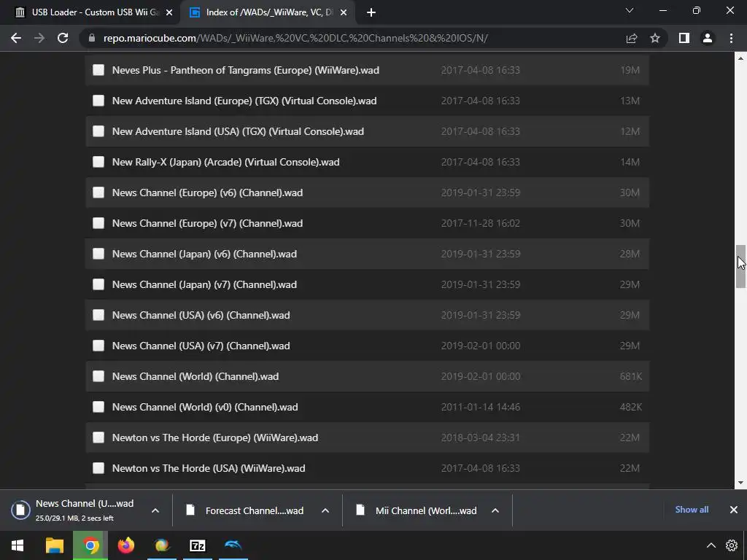Open News Channel (World) (Channel).wad link
This screenshot has width=747, height=560.
point(196,376)
